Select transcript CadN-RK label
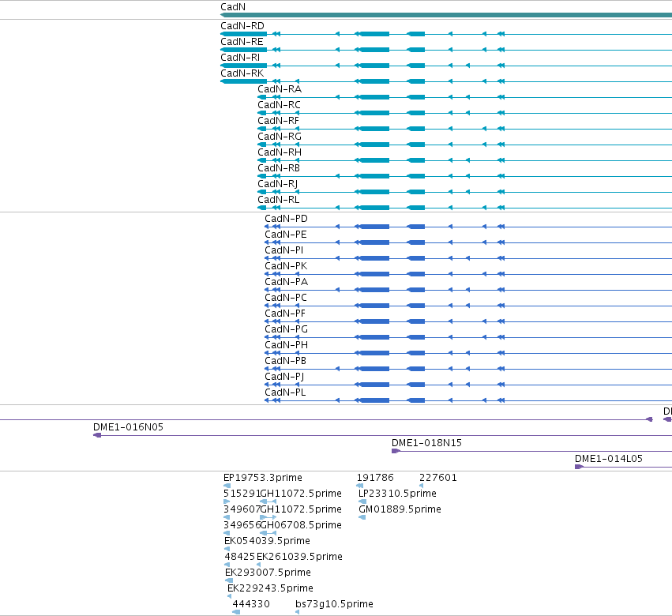This screenshot has width=672, height=616. [242, 73]
